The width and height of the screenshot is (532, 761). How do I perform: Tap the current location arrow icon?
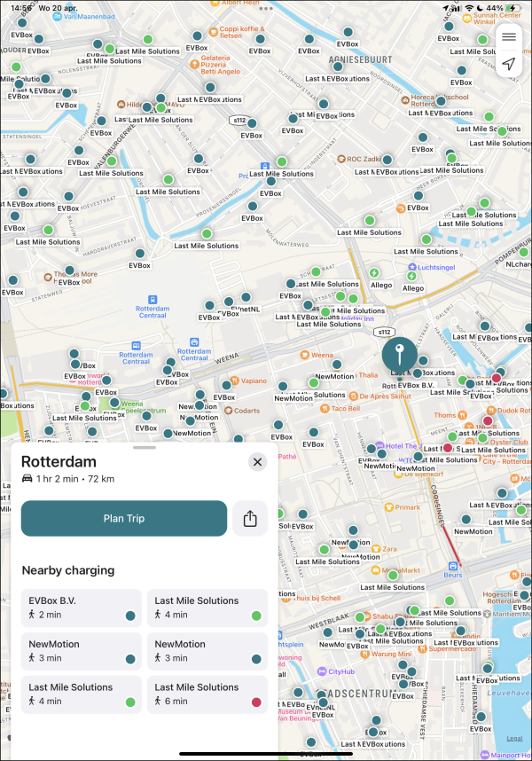pos(508,64)
